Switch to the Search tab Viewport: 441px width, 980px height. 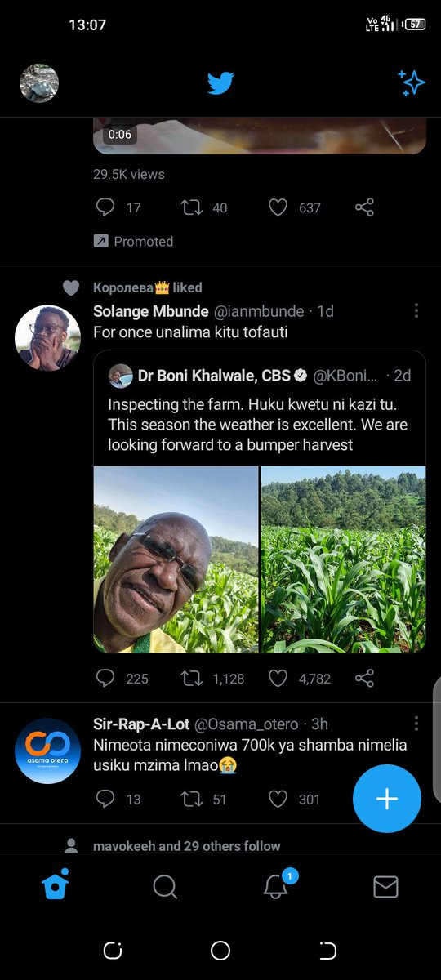[x=165, y=886]
